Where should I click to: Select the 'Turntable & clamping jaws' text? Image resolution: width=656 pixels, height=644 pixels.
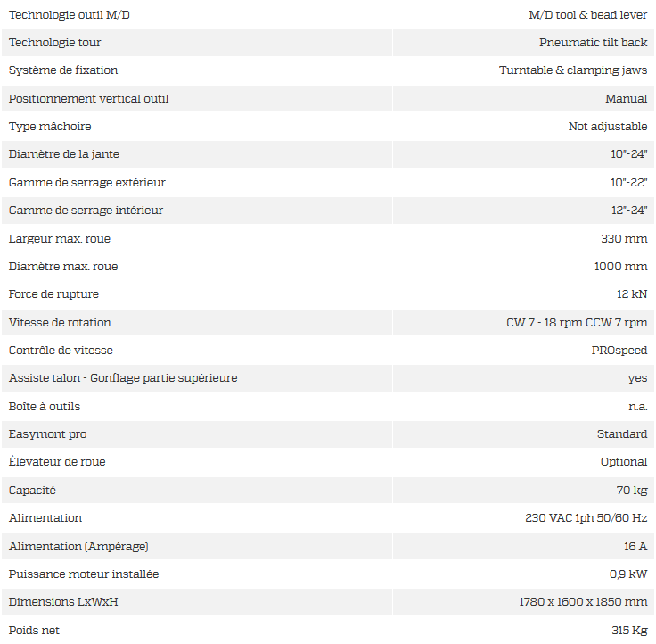(x=573, y=70)
